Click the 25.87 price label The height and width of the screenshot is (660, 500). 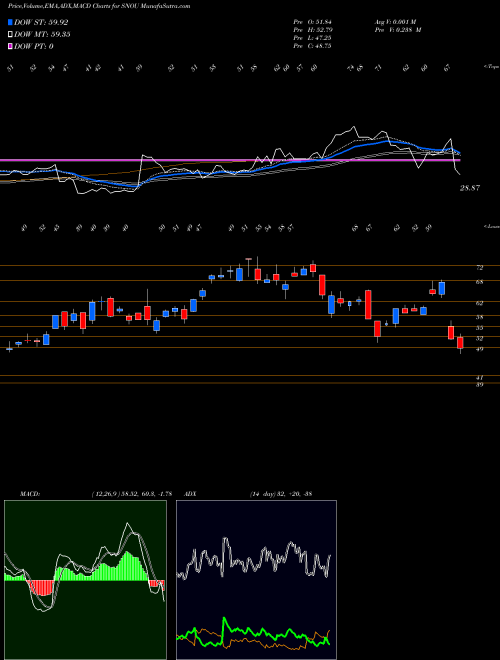[470, 188]
